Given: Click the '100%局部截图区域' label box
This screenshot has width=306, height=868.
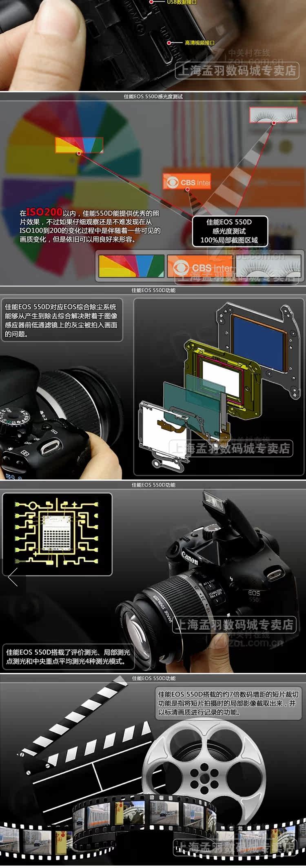Looking at the screenshot, I should pyautogui.click(x=229, y=231).
